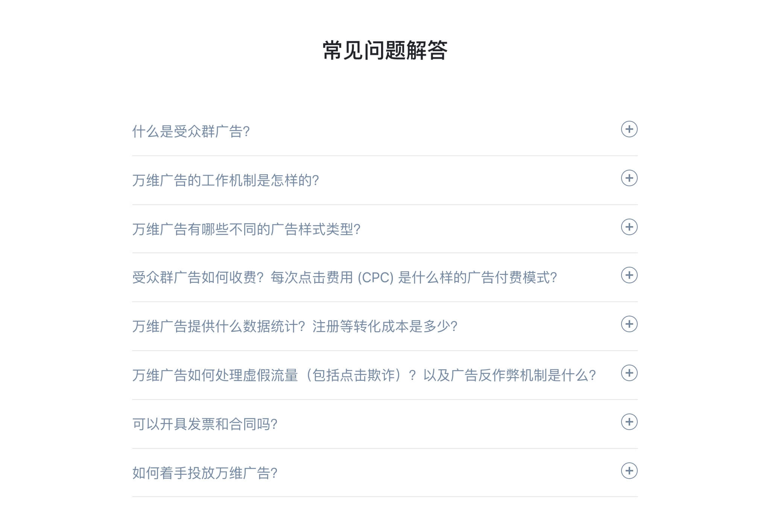Expand the question 什么是受众群广告?
Viewport: 778px width, 532px height.
(191, 132)
